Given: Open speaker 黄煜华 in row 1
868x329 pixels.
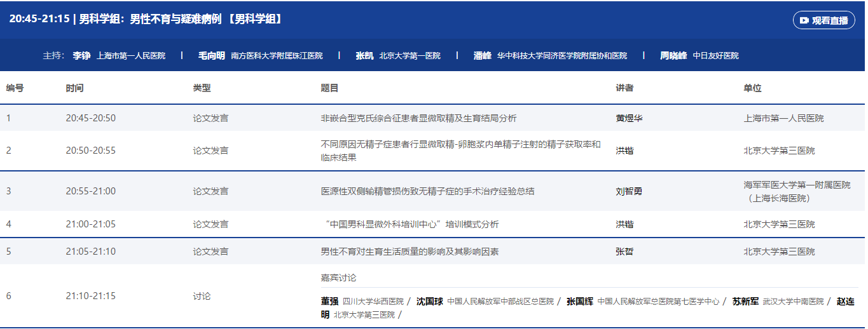Looking at the screenshot, I should pos(629,118).
